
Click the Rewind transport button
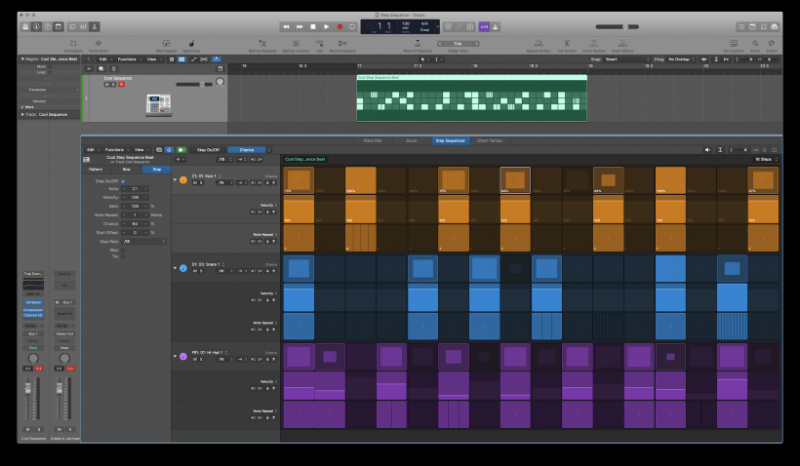(286, 27)
